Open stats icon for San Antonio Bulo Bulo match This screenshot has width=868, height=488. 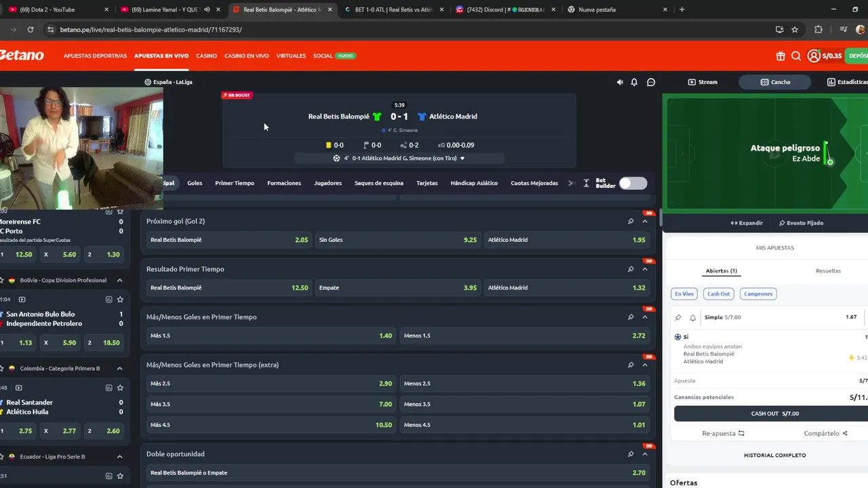108,299
